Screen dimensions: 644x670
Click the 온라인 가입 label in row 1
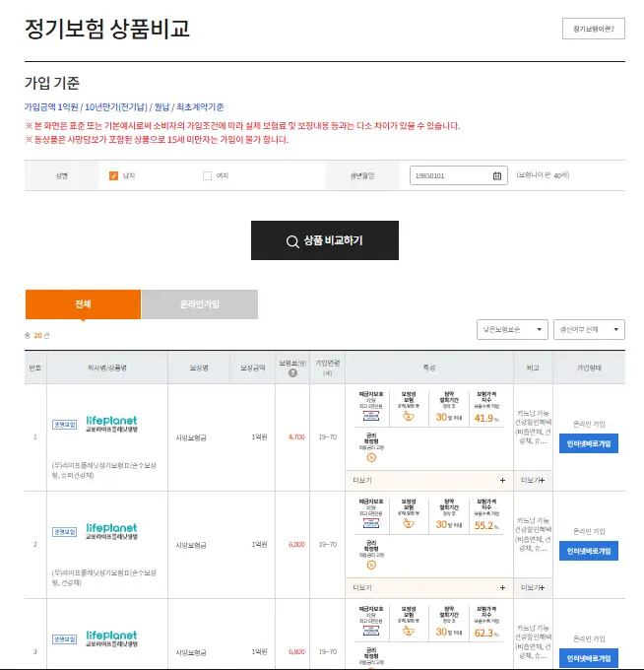(589, 424)
